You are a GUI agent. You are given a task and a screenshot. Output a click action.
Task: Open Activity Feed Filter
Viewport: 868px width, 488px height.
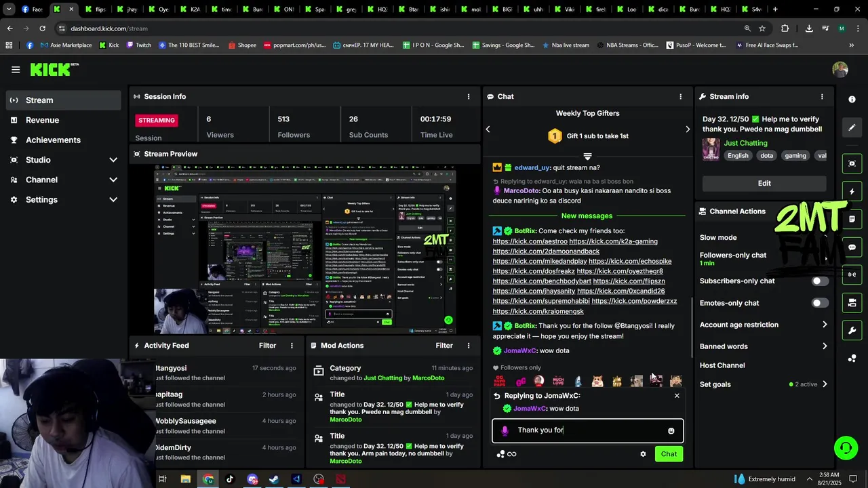(x=267, y=346)
